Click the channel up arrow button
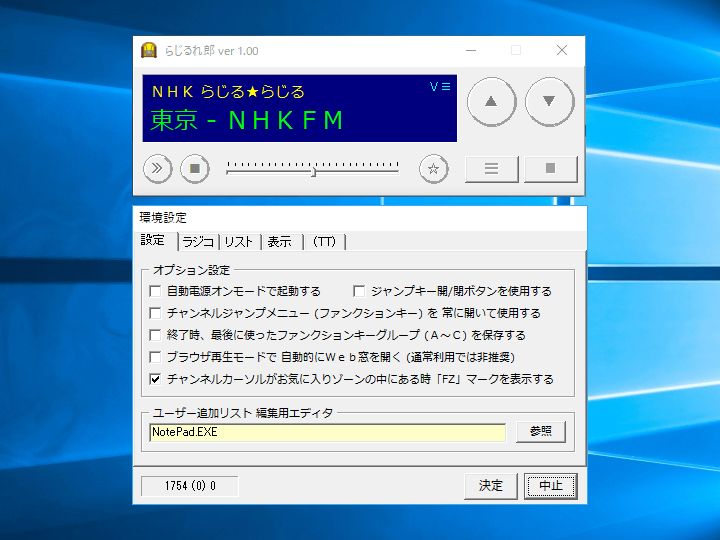Viewport: 720px width, 540px height. pos(491,101)
